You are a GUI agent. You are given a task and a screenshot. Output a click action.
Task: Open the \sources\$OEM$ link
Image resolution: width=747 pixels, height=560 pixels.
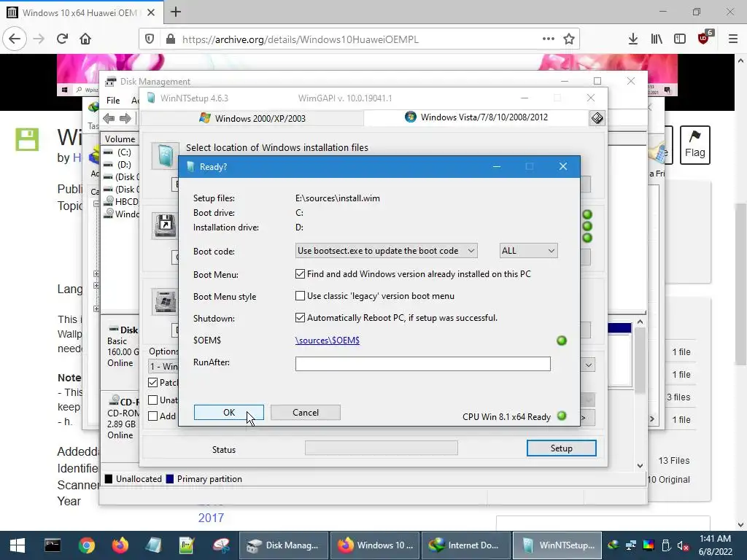point(328,340)
